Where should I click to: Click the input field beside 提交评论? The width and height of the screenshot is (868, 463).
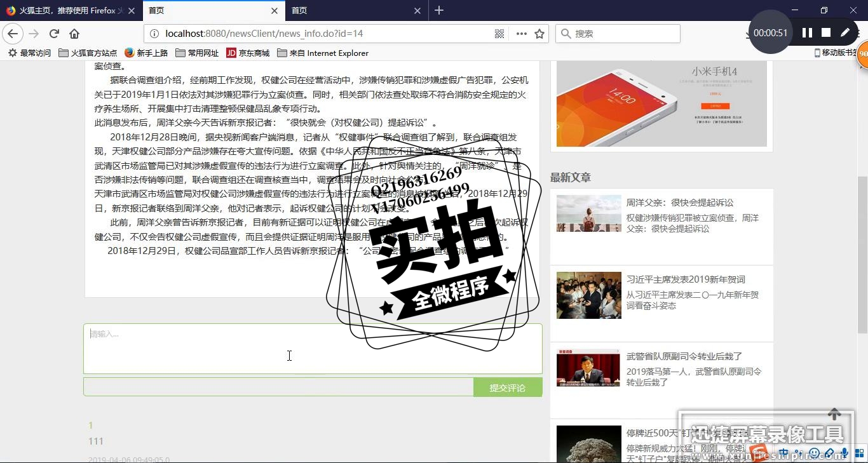click(x=278, y=387)
